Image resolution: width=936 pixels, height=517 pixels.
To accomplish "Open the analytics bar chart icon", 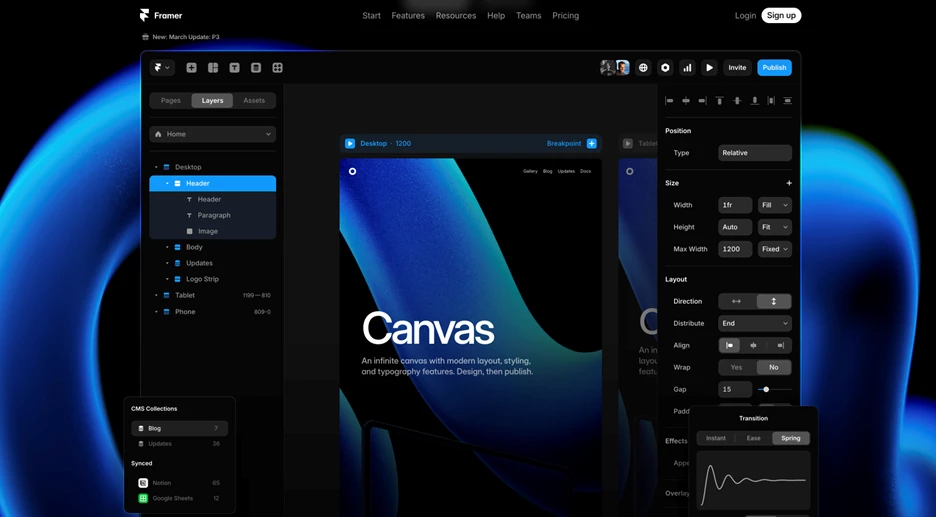I will coord(687,68).
